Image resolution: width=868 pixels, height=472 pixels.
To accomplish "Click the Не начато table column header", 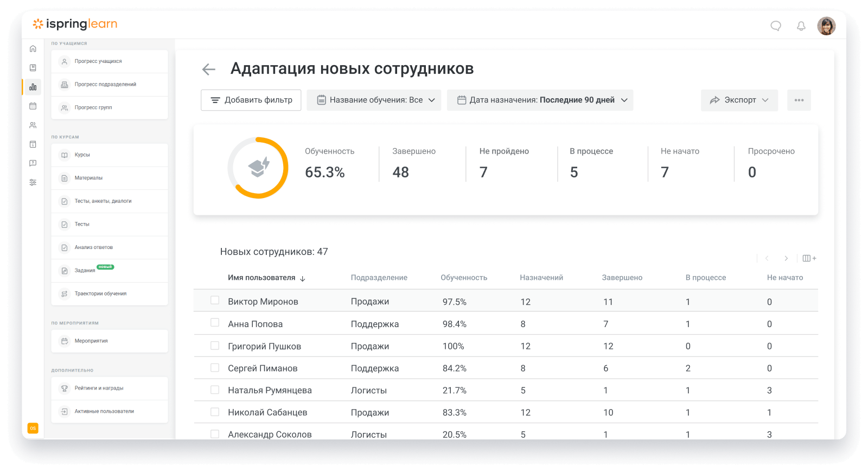I will click(784, 278).
